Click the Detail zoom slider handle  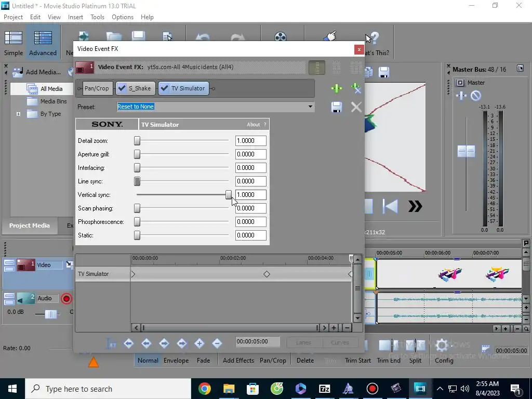(137, 141)
